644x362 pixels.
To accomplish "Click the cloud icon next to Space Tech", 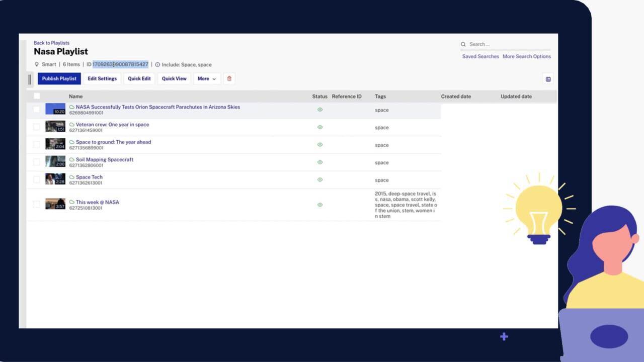I will 72,177.
